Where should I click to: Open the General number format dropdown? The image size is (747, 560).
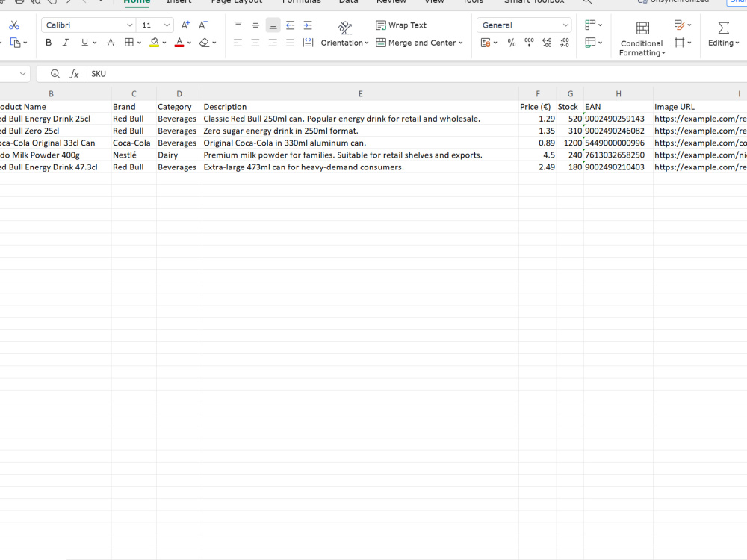point(565,25)
